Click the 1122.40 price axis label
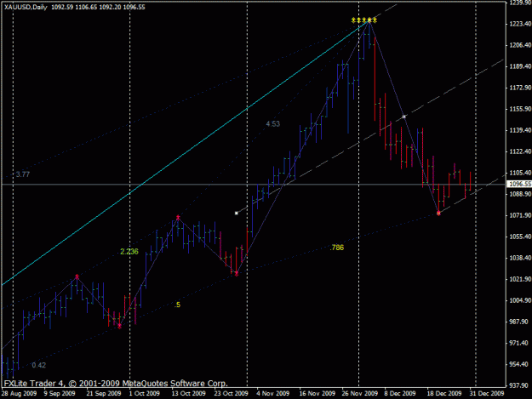The height and width of the screenshot is (399, 532). 520,151
